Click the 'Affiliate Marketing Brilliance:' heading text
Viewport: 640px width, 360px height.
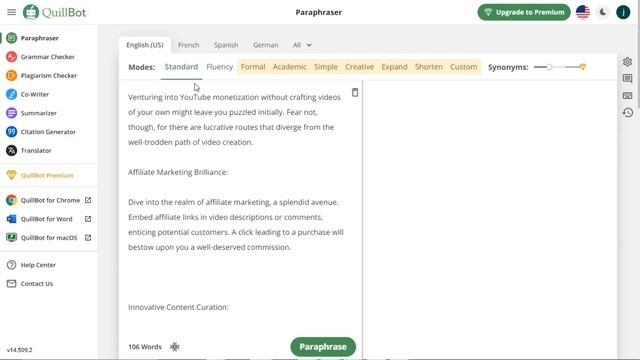pos(178,172)
